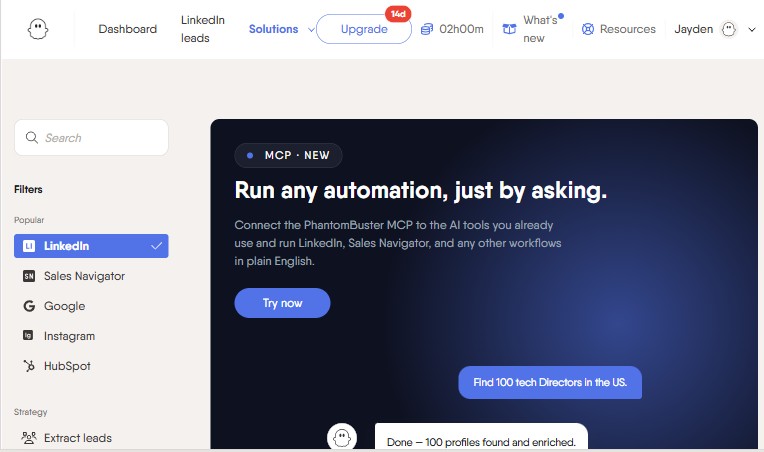Open the Solutions menu
The width and height of the screenshot is (764, 452).
pos(273,29)
